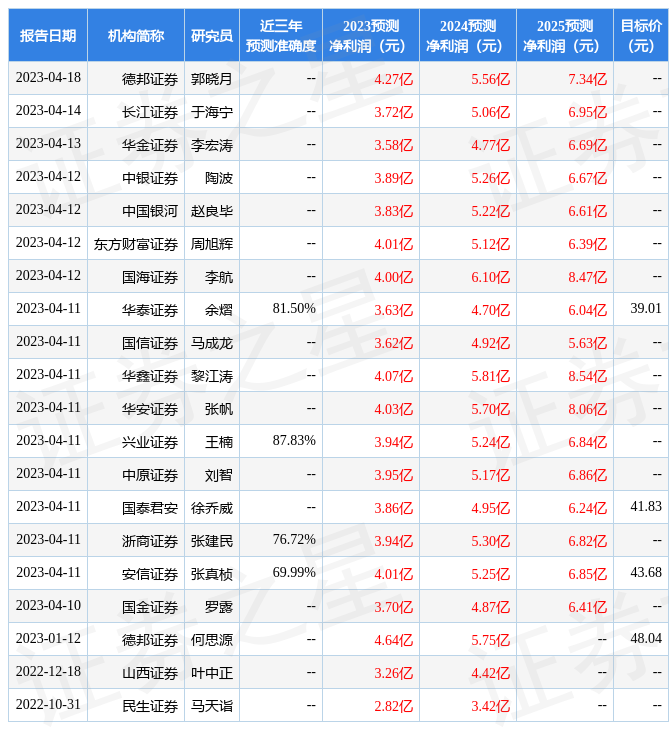669x730 pixels.
Task: Select institution 中国银河
Action: [x=150, y=211]
